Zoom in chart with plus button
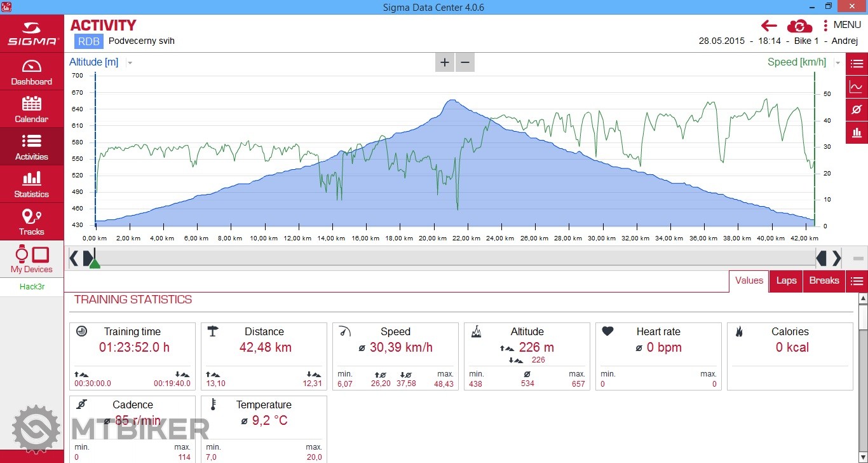 pyautogui.click(x=445, y=62)
